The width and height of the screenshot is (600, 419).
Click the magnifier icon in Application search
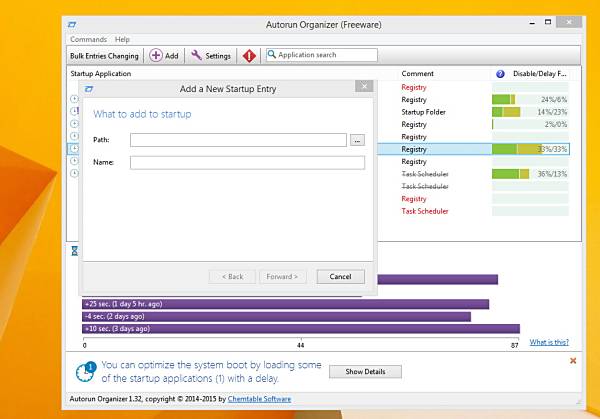[271, 54]
